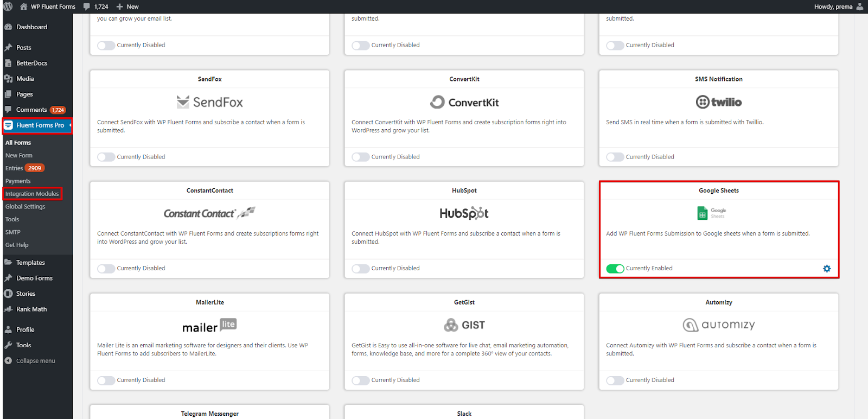Screen dimensions: 868x419
Task: Click the plus icon next to New
Action: point(120,7)
